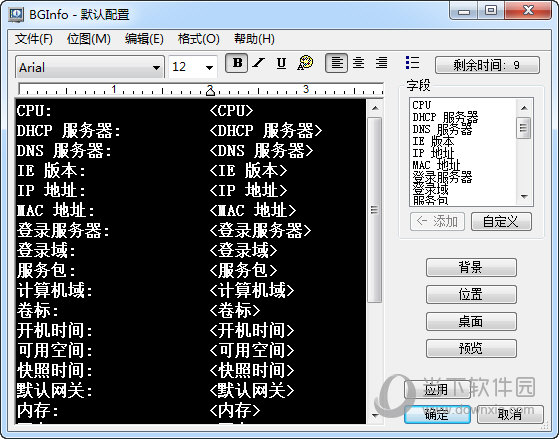Image resolution: width=559 pixels, height=439 pixels.
Task: Select right text alignment
Action: (381, 63)
